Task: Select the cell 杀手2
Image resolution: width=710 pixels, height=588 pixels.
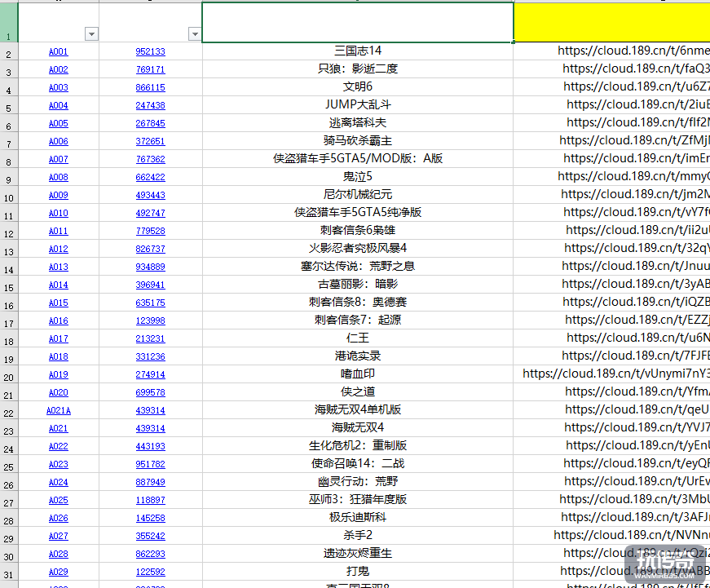Action: point(358,535)
